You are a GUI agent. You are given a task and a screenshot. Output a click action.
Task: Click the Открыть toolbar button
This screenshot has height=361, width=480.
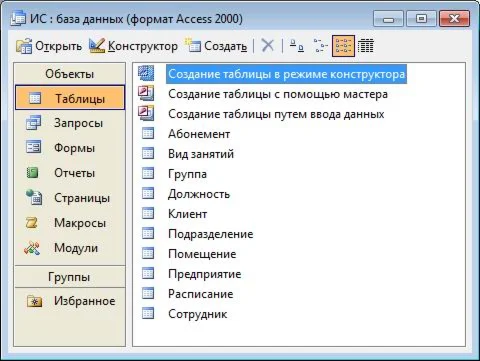click(x=49, y=46)
